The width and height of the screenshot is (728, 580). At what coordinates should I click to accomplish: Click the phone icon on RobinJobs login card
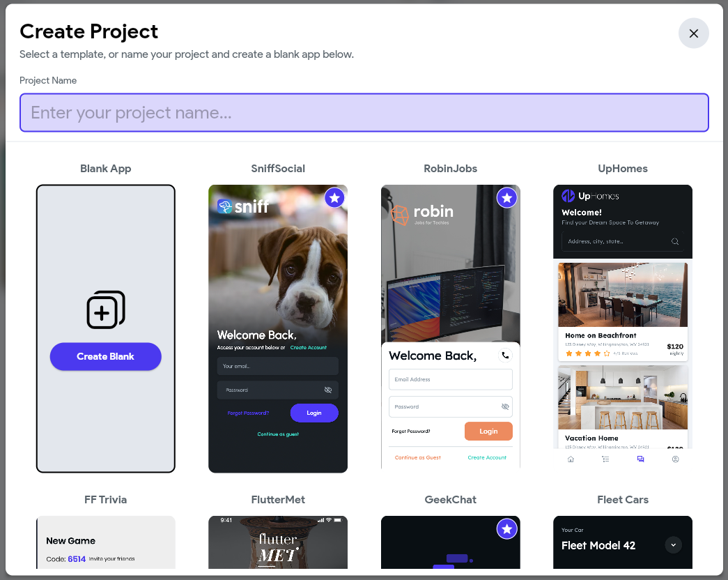pyautogui.click(x=504, y=355)
